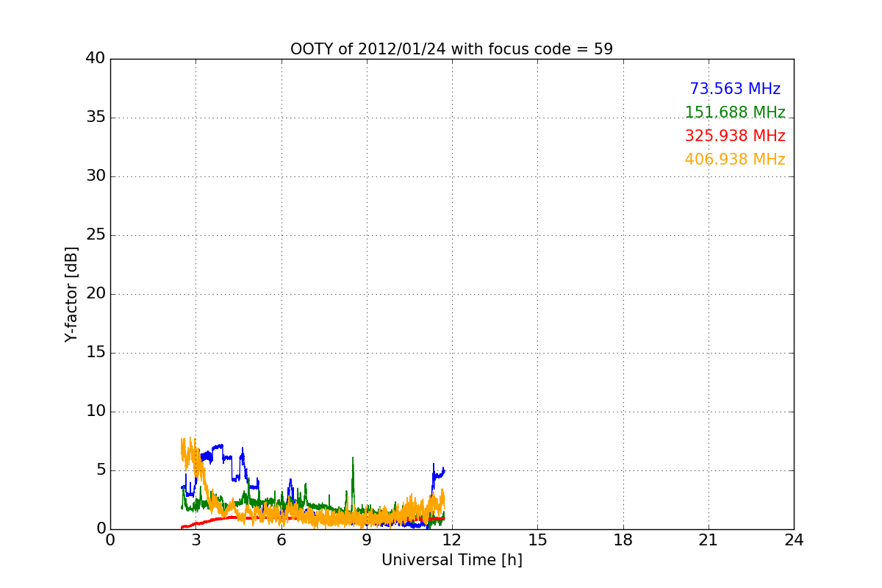This screenshot has height=588, width=882.
Task: Click the plot title 'OOTY of 2012/01/24 with focus code = 59'
Action: [x=451, y=49]
